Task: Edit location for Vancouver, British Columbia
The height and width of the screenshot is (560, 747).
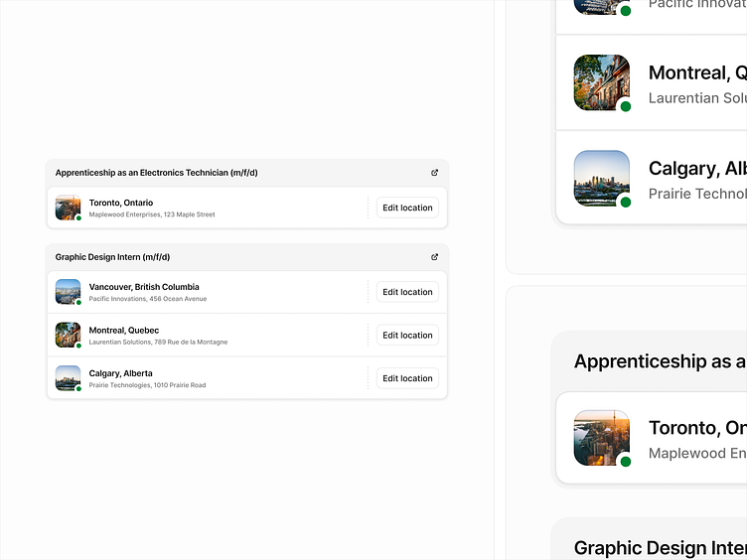Action: 407,292
